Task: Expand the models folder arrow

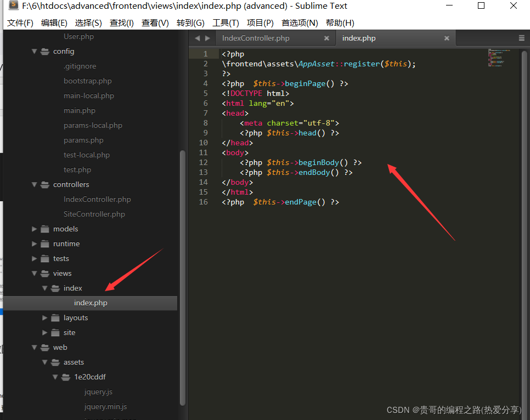Action: (x=34, y=229)
